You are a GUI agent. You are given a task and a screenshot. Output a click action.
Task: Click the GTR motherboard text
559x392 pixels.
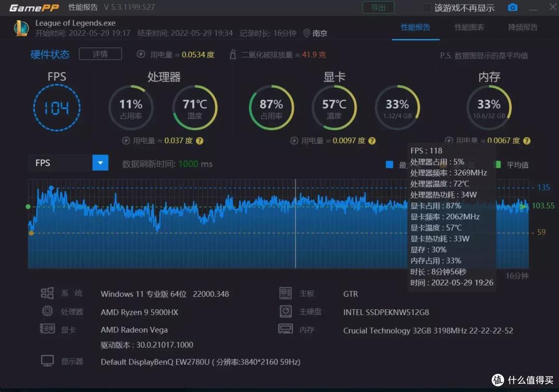pyautogui.click(x=350, y=294)
